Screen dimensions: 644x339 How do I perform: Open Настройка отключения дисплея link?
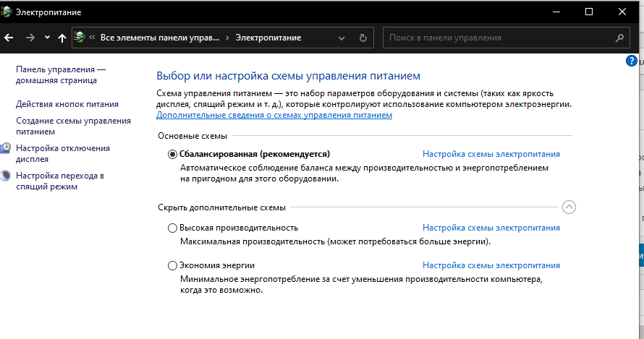(63, 153)
